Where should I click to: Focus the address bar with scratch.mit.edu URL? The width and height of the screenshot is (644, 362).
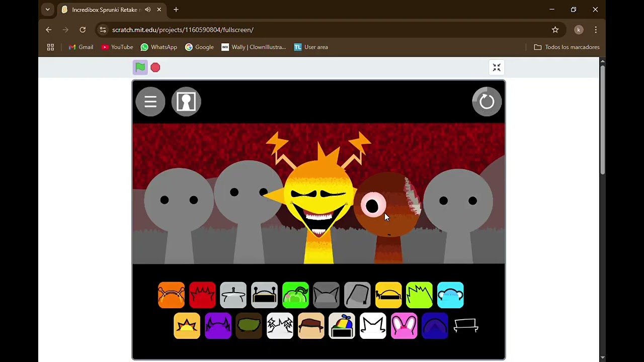[x=330, y=30]
